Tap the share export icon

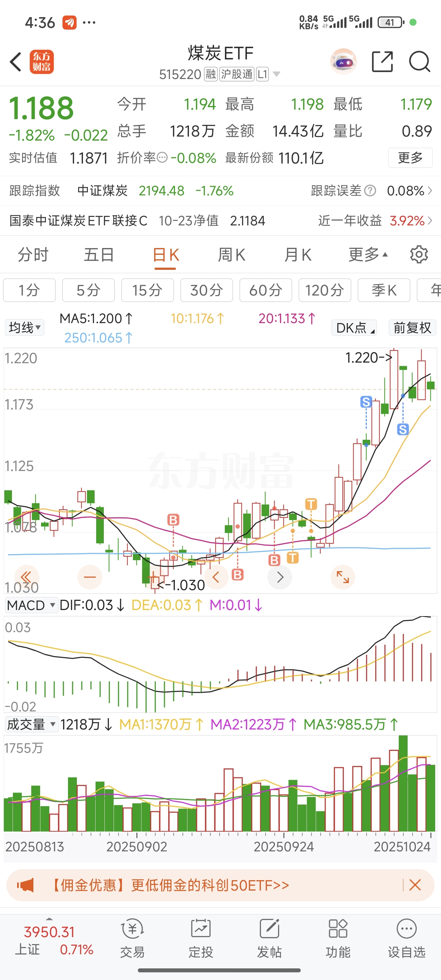click(382, 62)
